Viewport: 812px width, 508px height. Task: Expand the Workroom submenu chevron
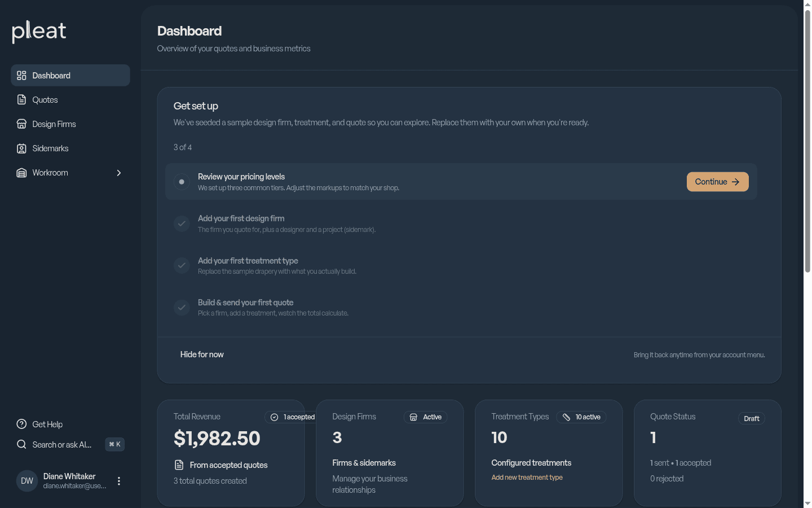click(119, 173)
